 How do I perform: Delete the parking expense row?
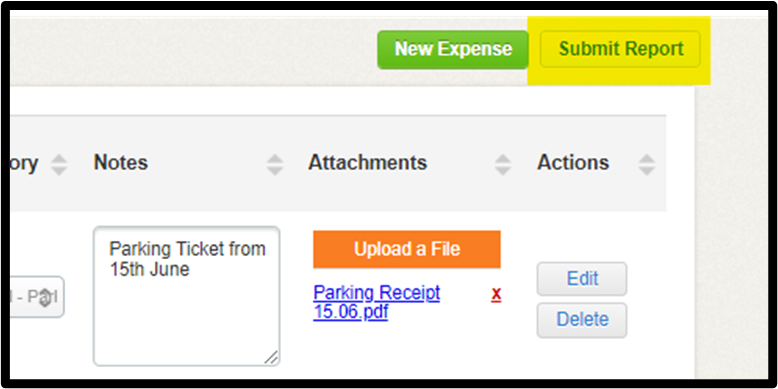pyautogui.click(x=582, y=320)
